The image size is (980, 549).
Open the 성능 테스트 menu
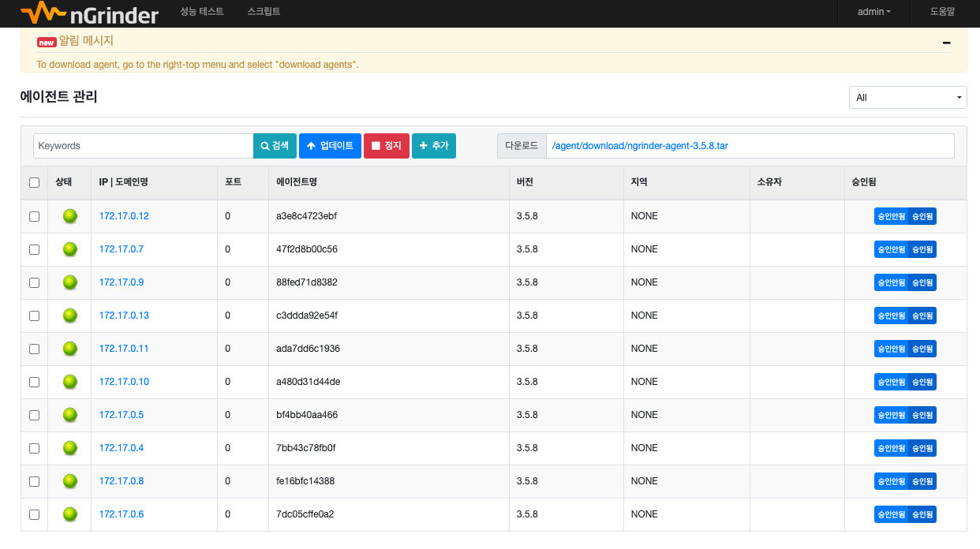[x=202, y=12]
